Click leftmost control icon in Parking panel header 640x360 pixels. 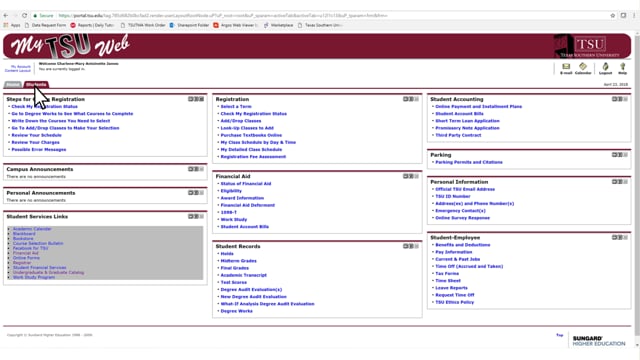point(614,155)
